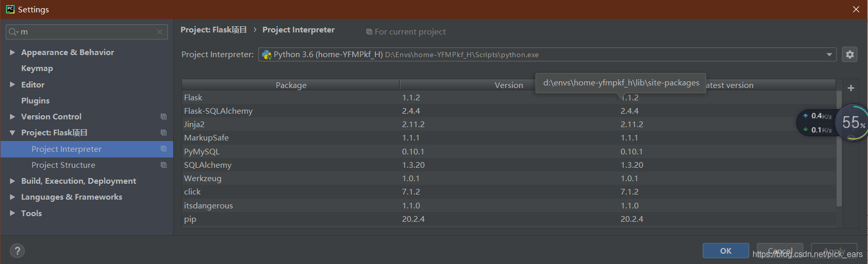Expand Appearance & Behavior section
Image resolution: width=868 pixels, height=264 pixels.
[12, 52]
